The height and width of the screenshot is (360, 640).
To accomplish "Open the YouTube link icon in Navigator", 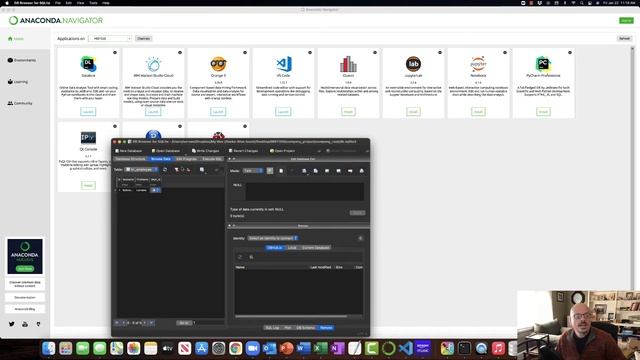I will [x=25, y=324].
